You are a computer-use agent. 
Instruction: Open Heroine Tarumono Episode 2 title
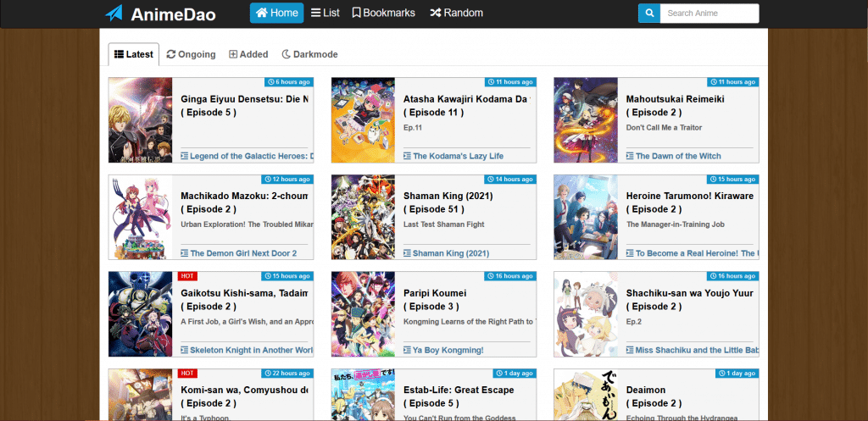689,202
